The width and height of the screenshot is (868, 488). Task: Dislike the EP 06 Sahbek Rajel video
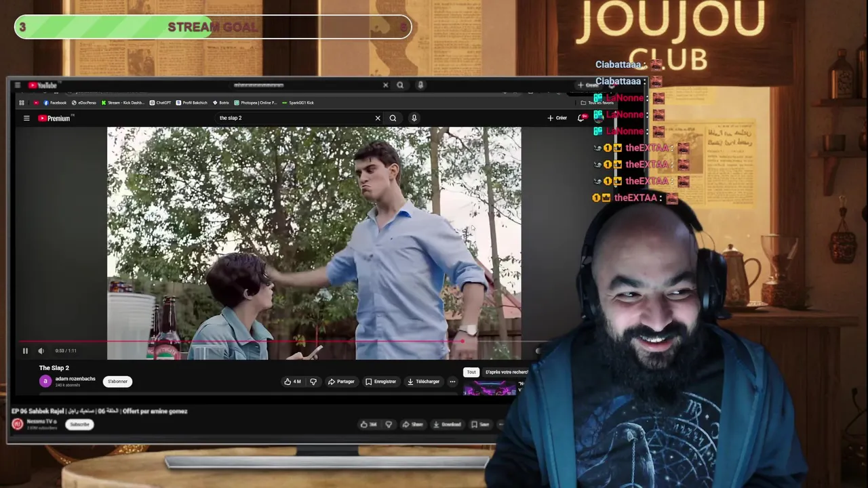pos(389,425)
